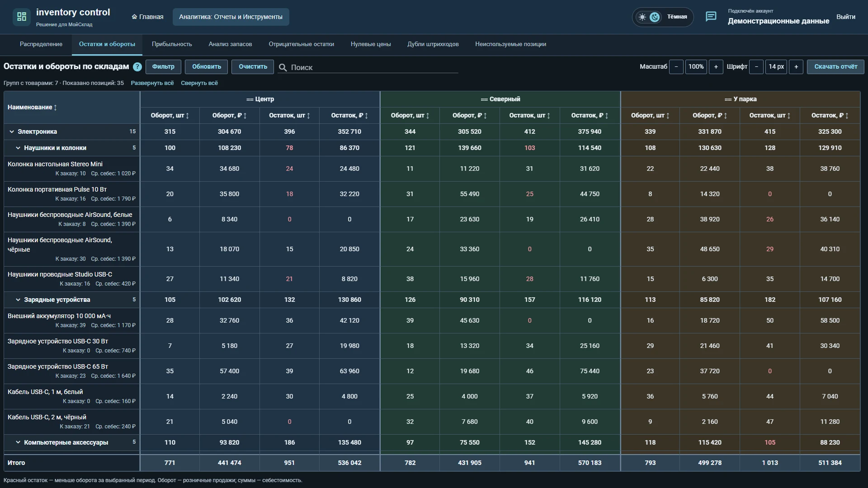Open the Фильтр button
This screenshot has height=488, width=868.
[x=163, y=67]
